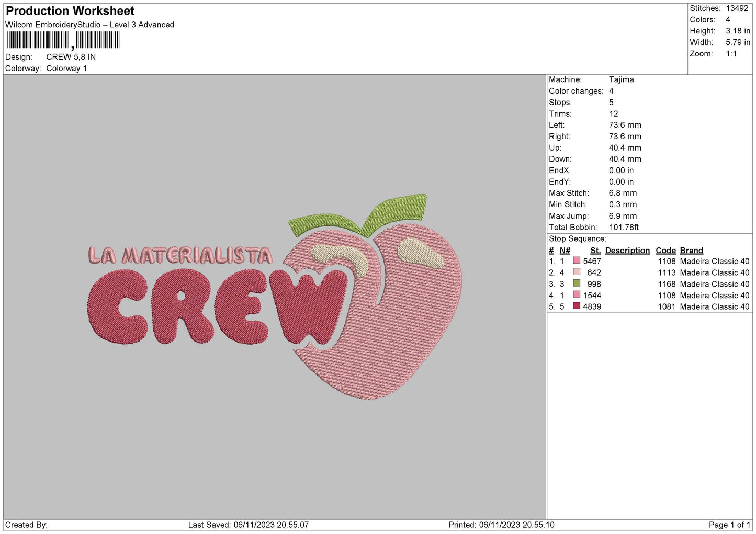This screenshot has width=756, height=534.
Task: Click the EndX value 0.00 in
Action: pyautogui.click(x=621, y=171)
